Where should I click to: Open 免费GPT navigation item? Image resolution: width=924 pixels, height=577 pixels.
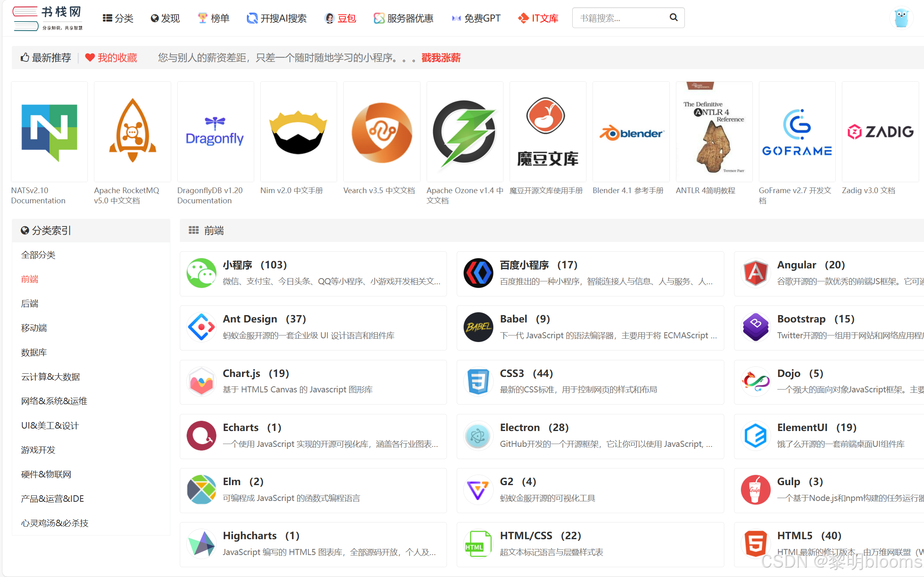[x=476, y=18]
